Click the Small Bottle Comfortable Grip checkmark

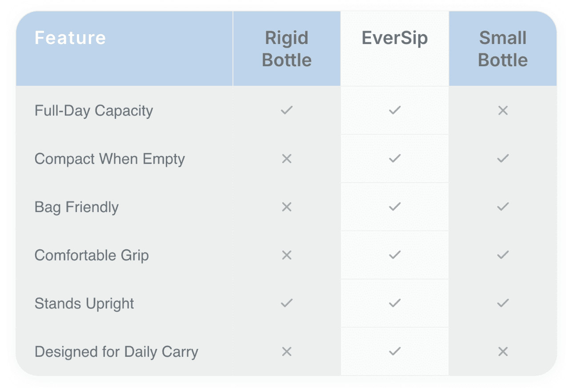click(503, 255)
